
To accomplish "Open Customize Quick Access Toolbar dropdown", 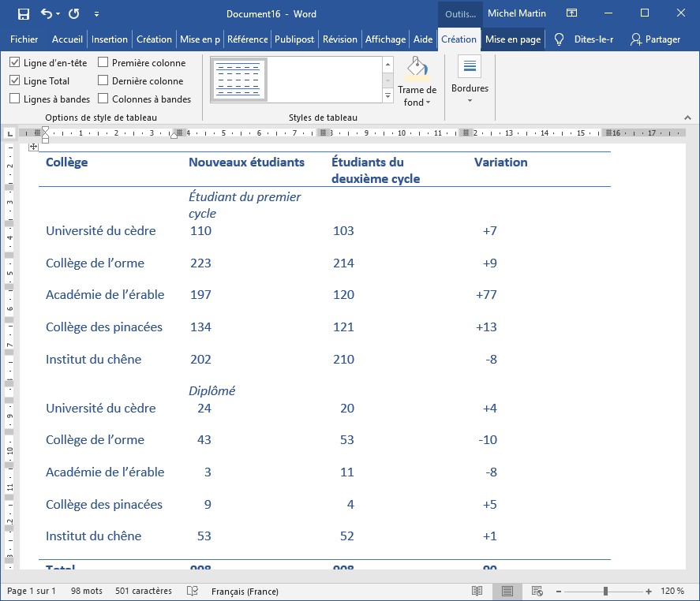I will point(96,13).
